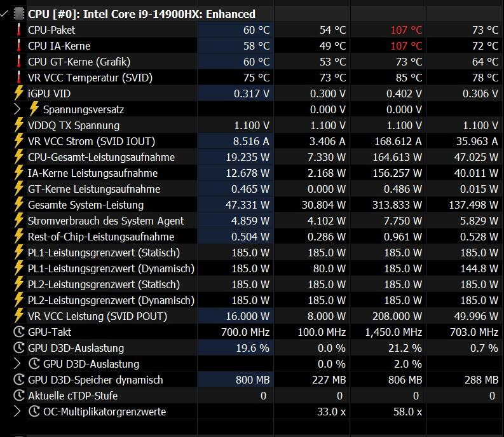Click the lightning icon beside GT-Kerne Leistungsaufnahme
Screen dimensions: 504x437
[x=19, y=189]
